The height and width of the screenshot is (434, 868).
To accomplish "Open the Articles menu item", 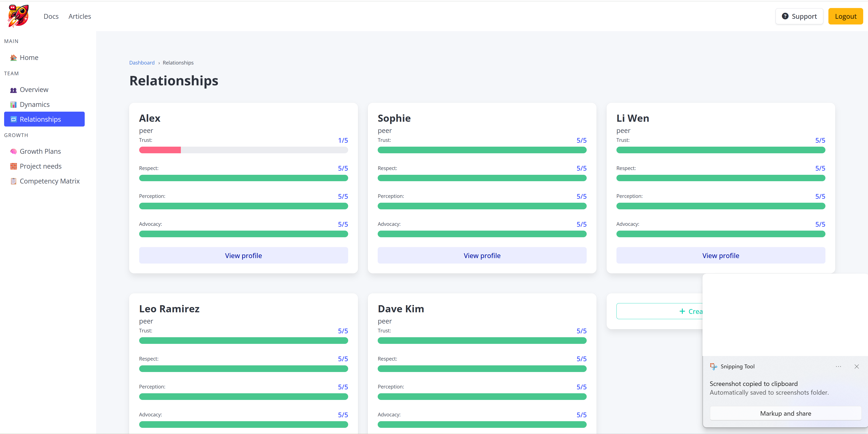I will point(79,16).
